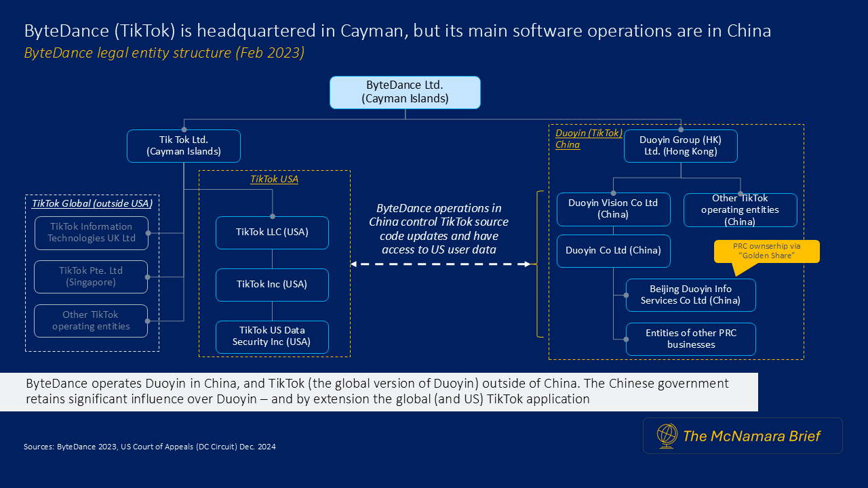Image resolution: width=868 pixels, height=488 pixels.
Task: Select TikTok Pte. Ltd (Singapore) box
Action: pyautogui.click(x=91, y=277)
